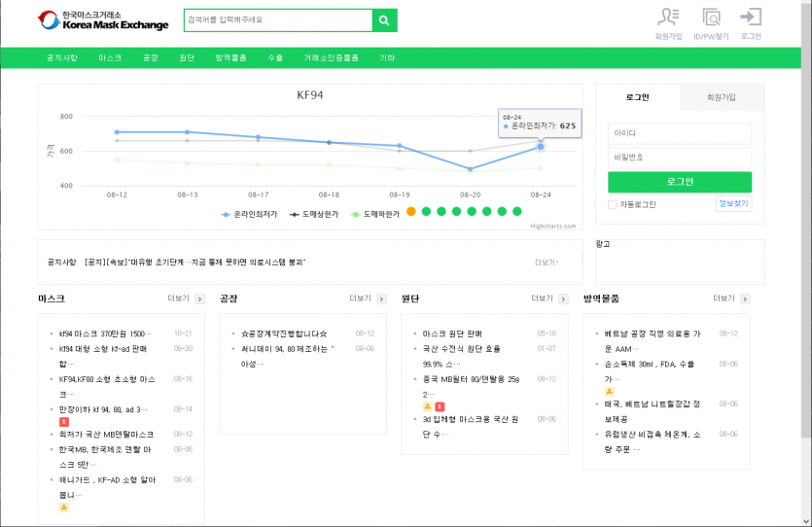Enable the 자동로그인 checkbox
The height and width of the screenshot is (527, 812).
click(612, 204)
